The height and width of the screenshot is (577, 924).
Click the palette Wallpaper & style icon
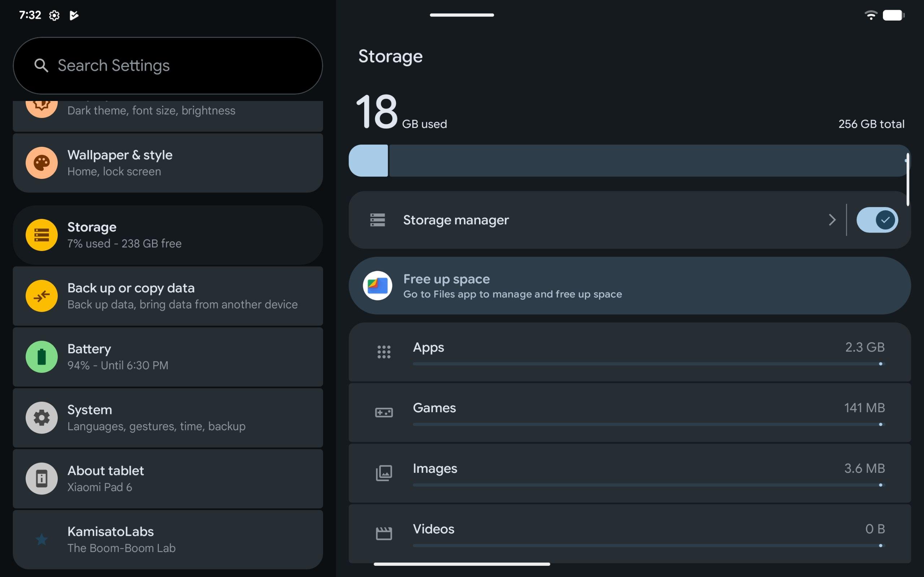click(42, 163)
